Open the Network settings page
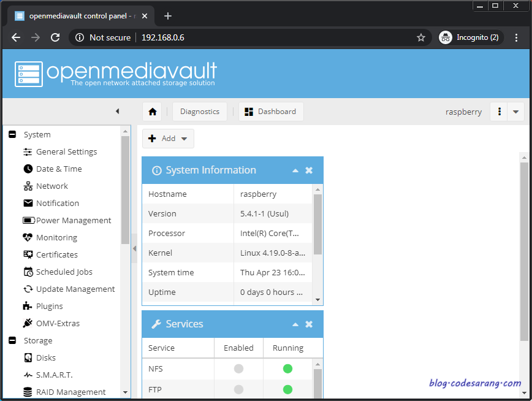 coord(45,186)
